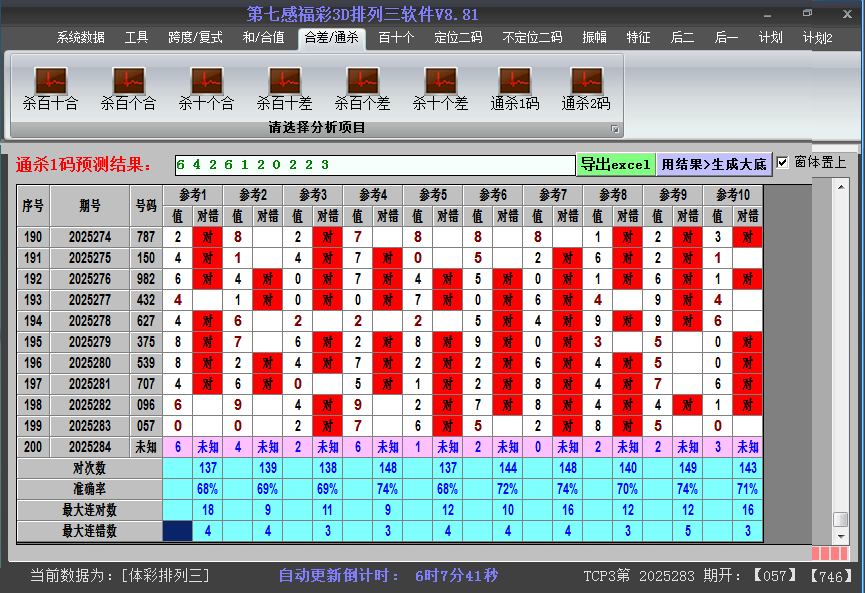Open the 系统数据 menu
Image resolution: width=865 pixels, height=593 pixels.
(x=80, y=38)
